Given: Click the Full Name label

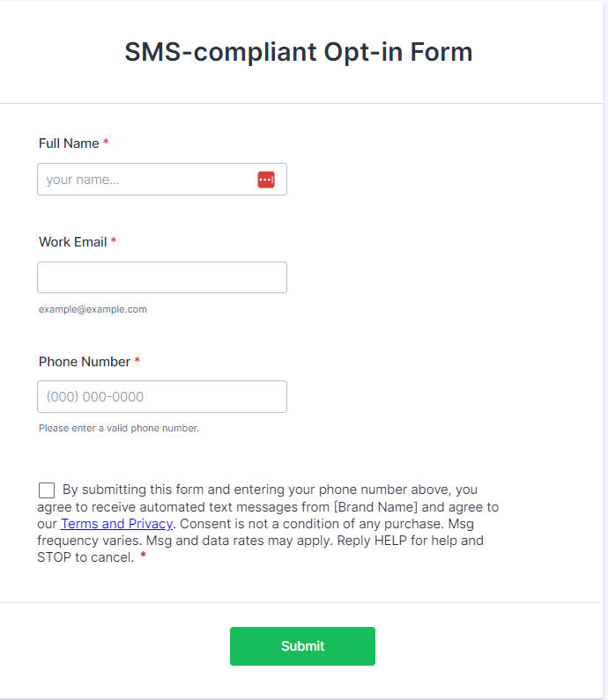Looking at the screenshot, I should pos(69,144).
